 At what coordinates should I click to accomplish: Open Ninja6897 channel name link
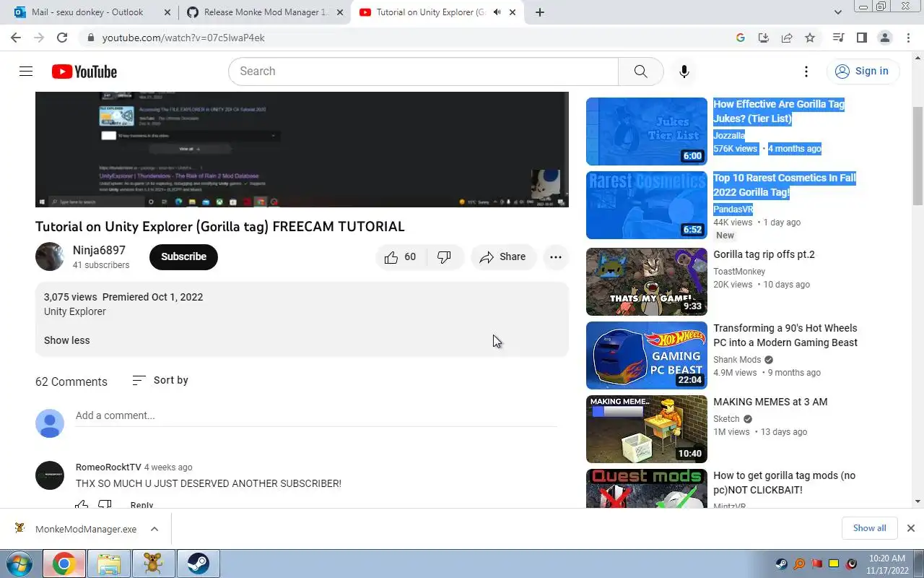click(x=99, y=250)
